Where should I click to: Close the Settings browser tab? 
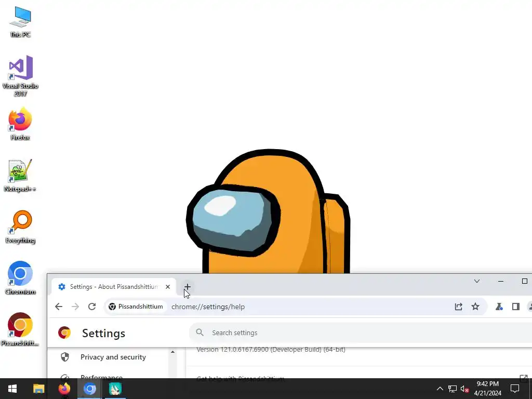(x=168, y=287)
